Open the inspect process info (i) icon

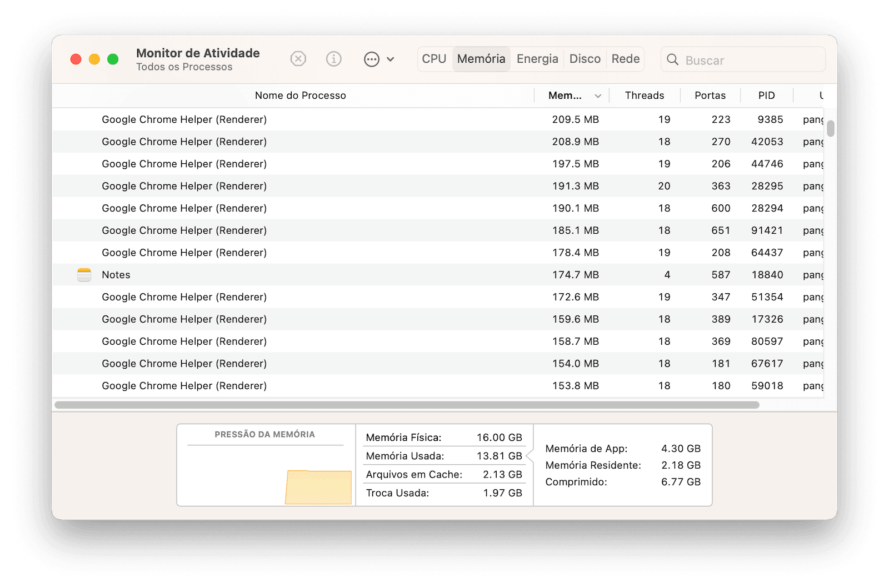[x=333, y=59]
